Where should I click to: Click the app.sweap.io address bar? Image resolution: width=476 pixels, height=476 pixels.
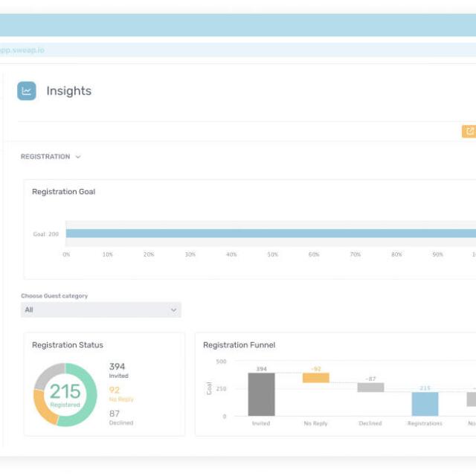coord(238,50)
